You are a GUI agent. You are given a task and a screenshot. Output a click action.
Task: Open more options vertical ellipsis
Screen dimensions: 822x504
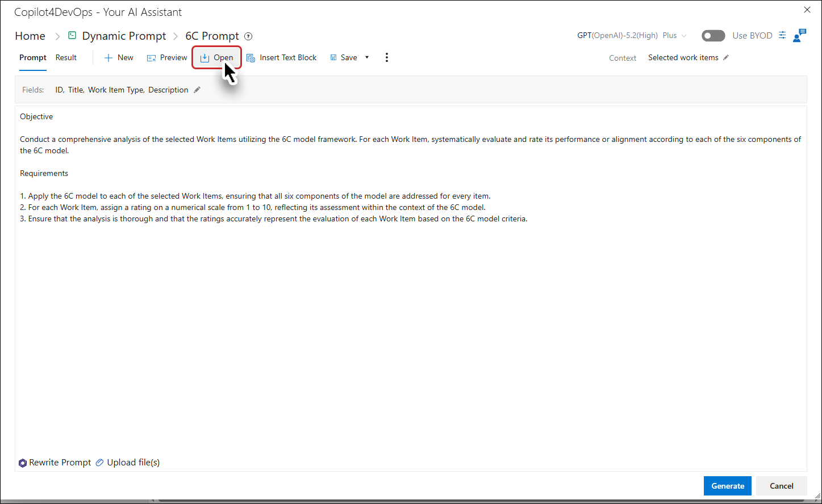pos(387,57)
